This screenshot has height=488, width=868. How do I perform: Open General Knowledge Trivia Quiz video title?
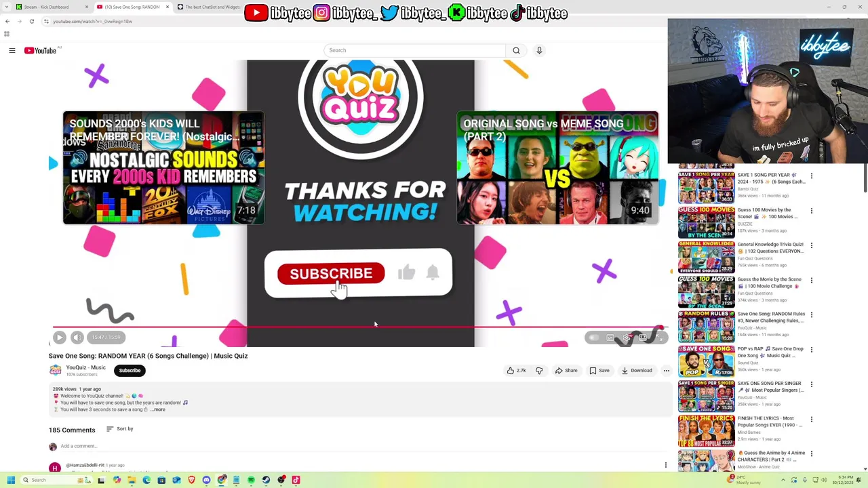click(770, 247)
